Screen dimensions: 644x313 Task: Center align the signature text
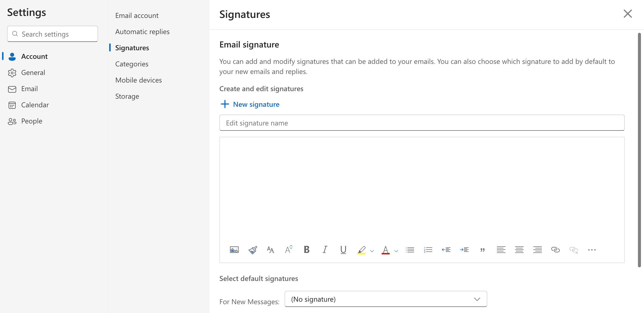[519, 250]
